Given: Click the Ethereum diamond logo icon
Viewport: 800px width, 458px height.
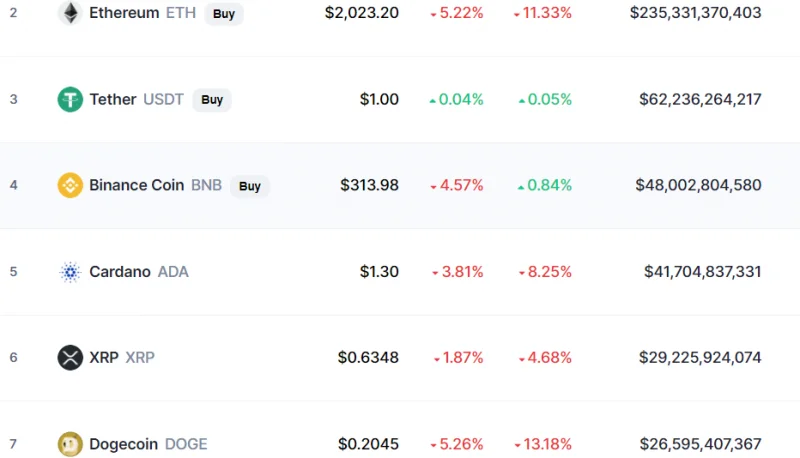Looking at the screenshot, I should [x=70, y=13].
